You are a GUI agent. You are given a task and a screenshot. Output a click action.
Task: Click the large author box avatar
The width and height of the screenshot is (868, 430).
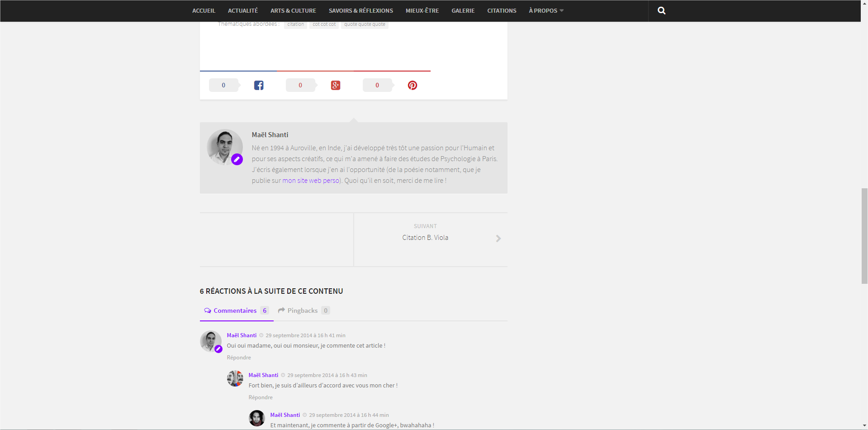[x=225, y=147]
